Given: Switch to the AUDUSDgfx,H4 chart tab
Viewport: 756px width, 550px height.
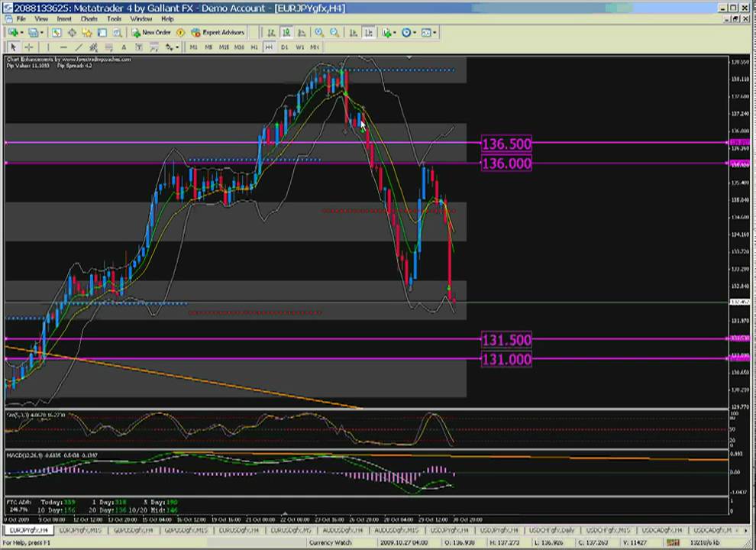Looking at the screenshot, I should click(x=343, y=530).
